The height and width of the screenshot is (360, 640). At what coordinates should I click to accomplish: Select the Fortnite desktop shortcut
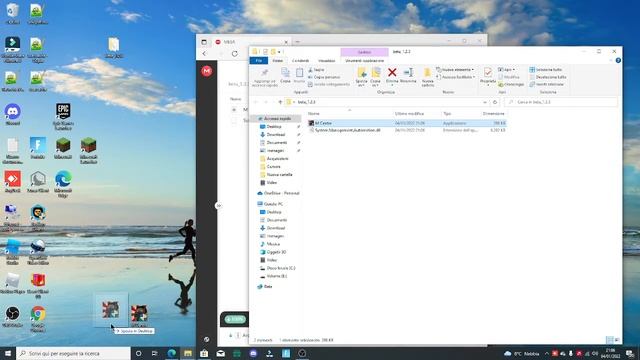click(38, 148)
